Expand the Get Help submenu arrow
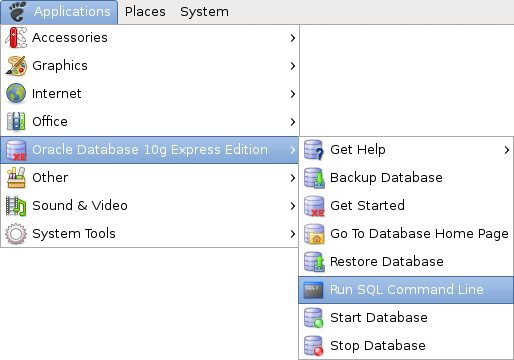 click(x=507, y=150)
